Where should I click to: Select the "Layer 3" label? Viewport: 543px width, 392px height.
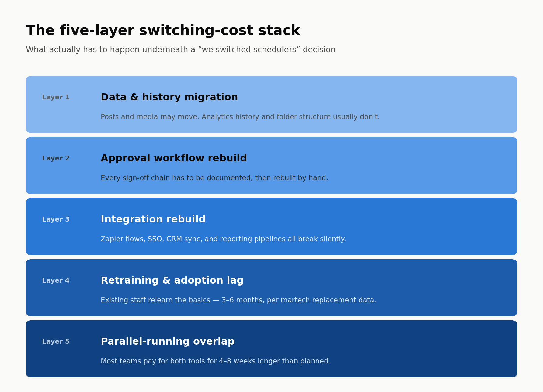pyautogui.click(x=56, y=220)
